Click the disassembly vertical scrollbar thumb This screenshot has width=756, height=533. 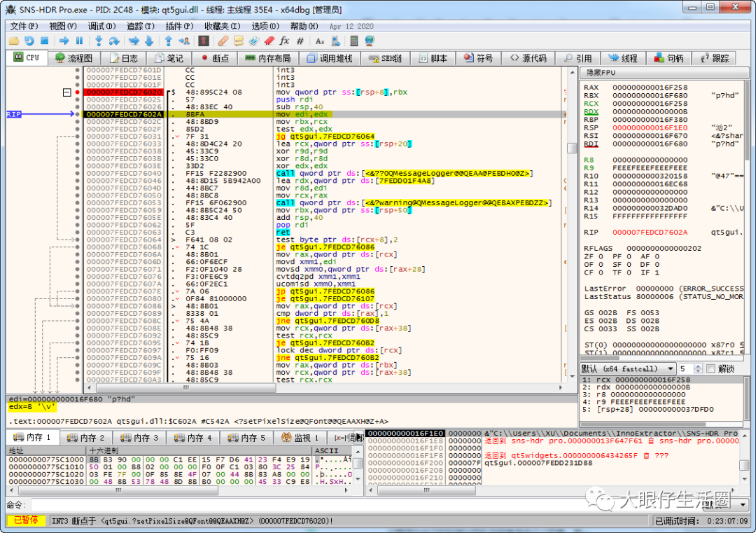pos(572,148)
